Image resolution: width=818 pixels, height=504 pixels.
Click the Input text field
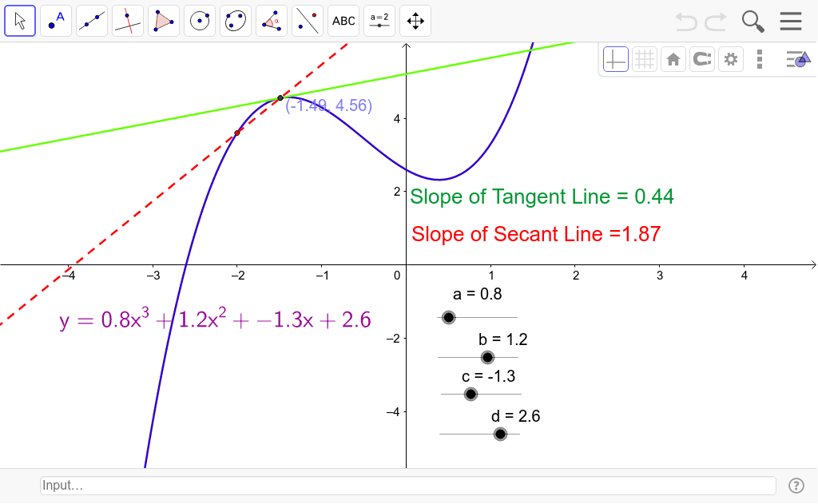407,486
